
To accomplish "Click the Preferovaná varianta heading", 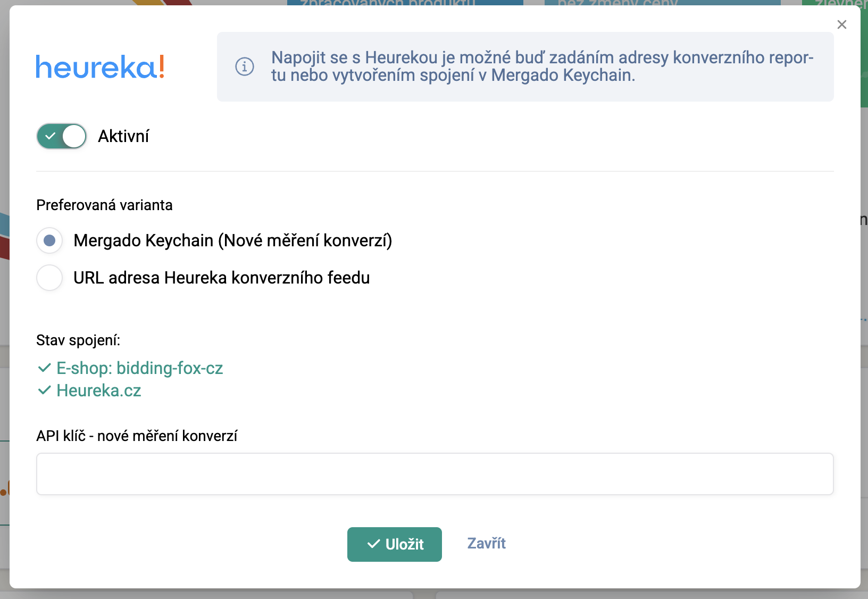I will (104, 205).
